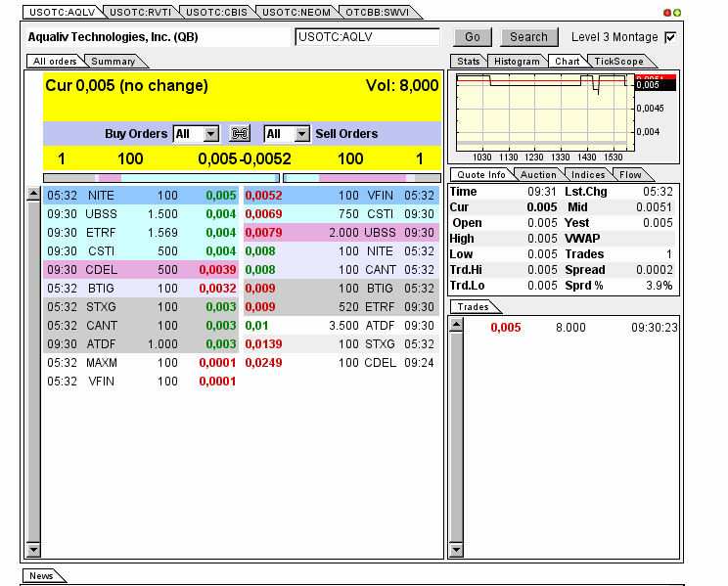Click the Spread value 0.0002
728x586 pixels.
[654, 270]
